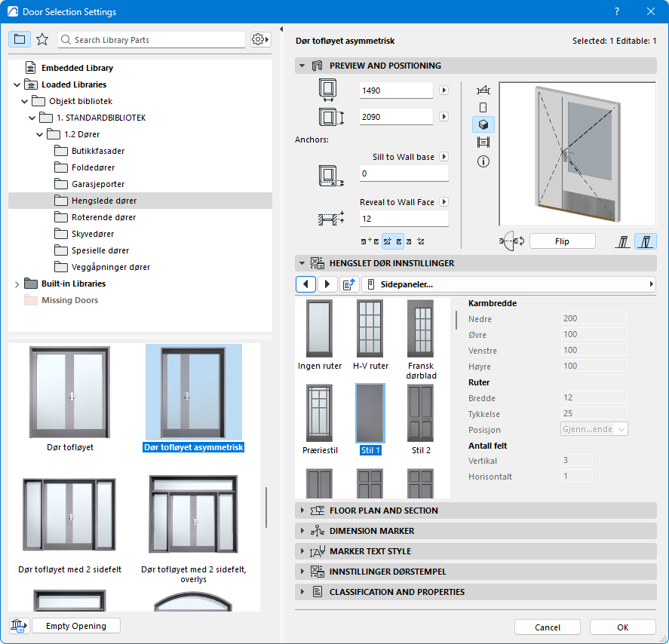Open the help question mark

pyautogui.click(x=616, y=11)
